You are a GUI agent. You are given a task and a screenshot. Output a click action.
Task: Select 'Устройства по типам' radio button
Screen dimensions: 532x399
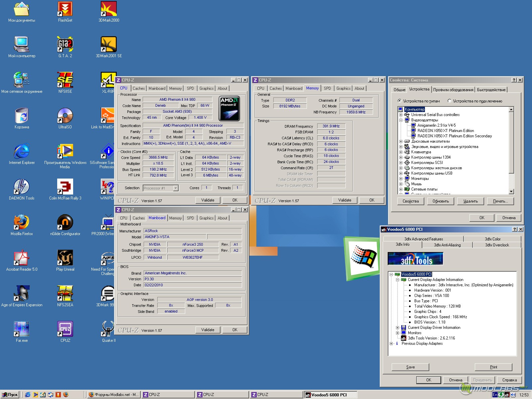400,101
